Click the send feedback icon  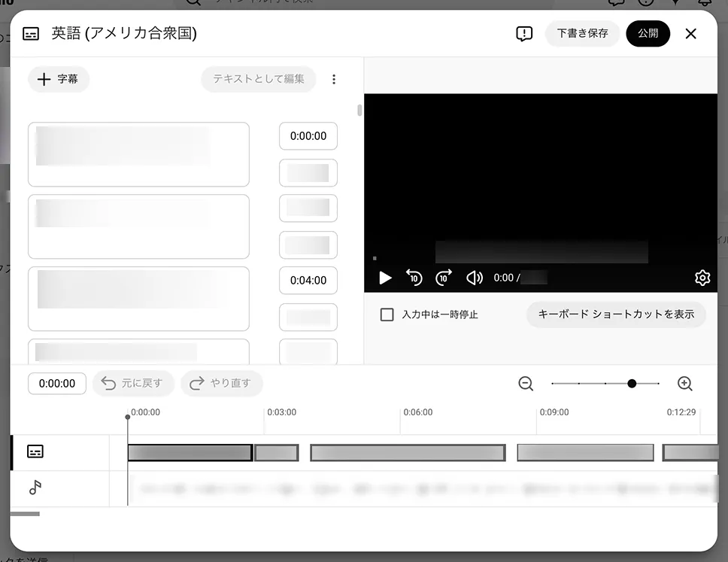coord(524,33)
